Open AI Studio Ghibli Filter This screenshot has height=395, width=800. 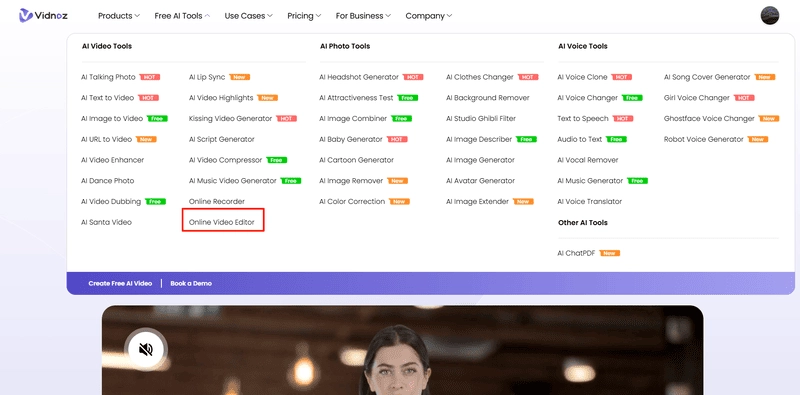pyautogui.click(x=481, y=118)
